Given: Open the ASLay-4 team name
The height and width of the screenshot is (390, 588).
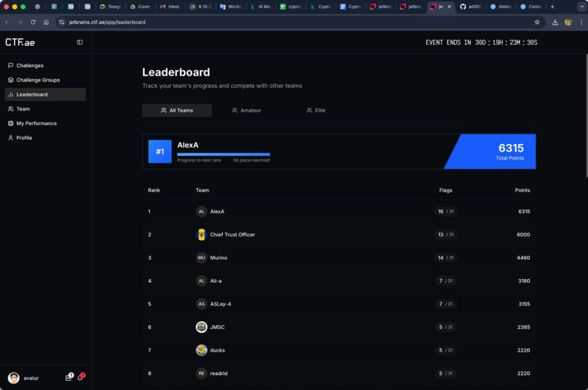Looking at the screenshot, I should click(x=220, y=304).
